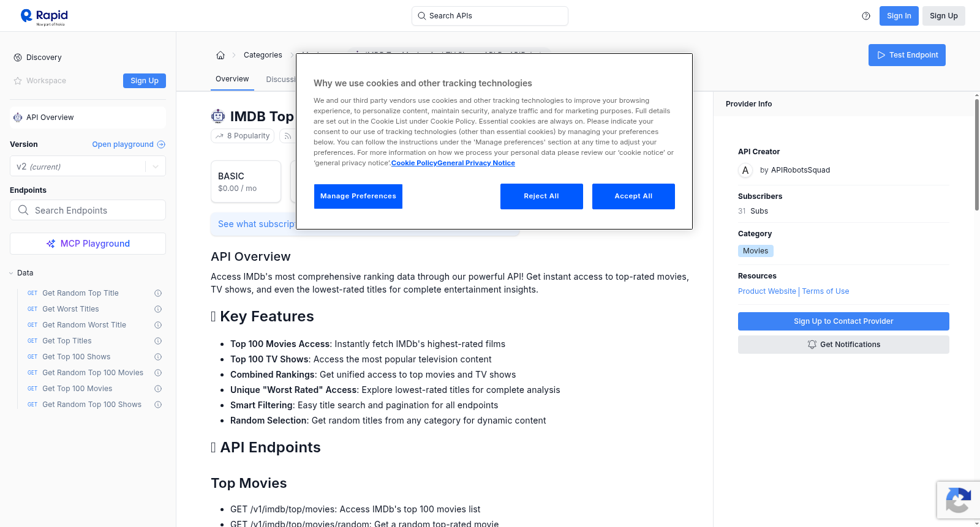
Task: Click the MCP Playground sparkle icon
Action: tap(51, 244)
